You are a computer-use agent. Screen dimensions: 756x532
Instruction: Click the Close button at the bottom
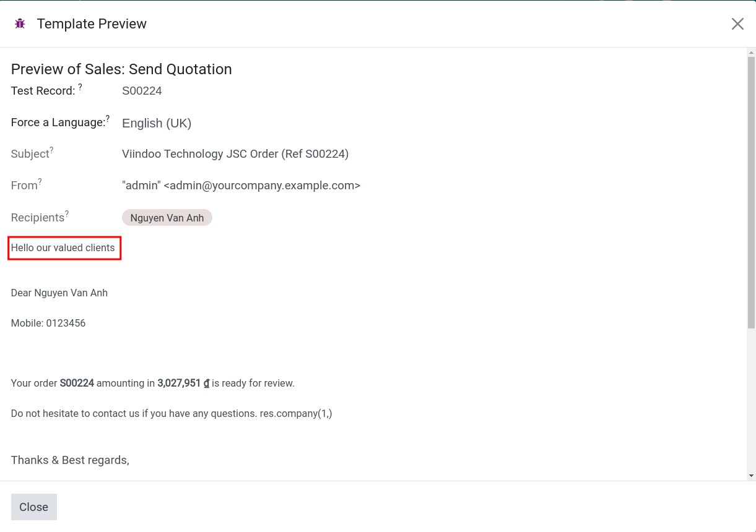[x=34, y=507]
